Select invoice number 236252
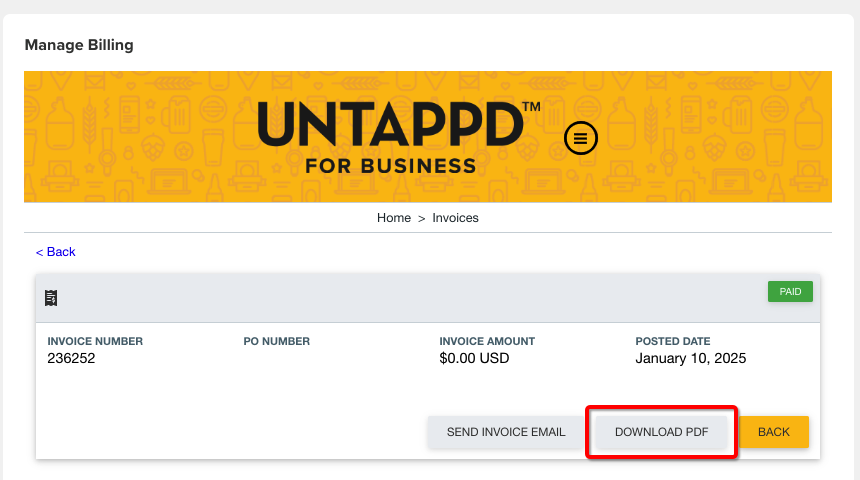Viewport: 860px width, 480px height. click(x=71, y=358)
